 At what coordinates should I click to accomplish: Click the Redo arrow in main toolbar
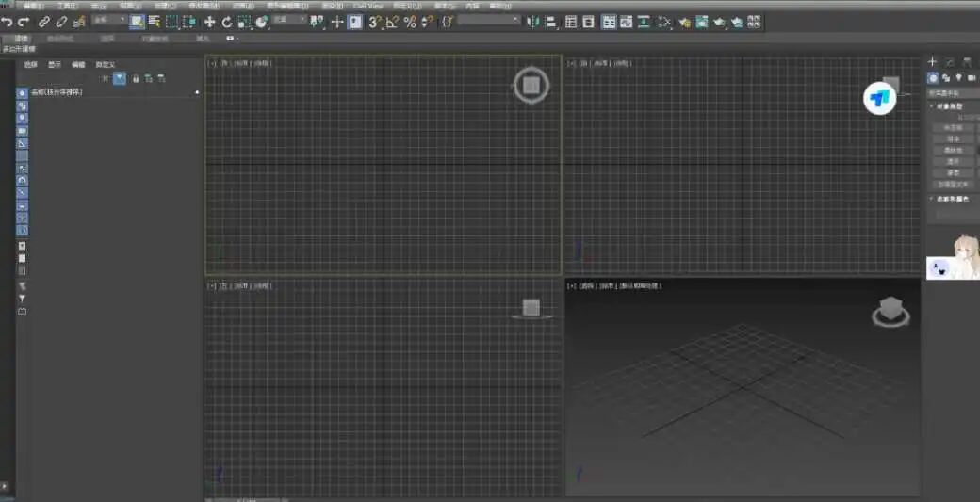click(x=24, y=23)
